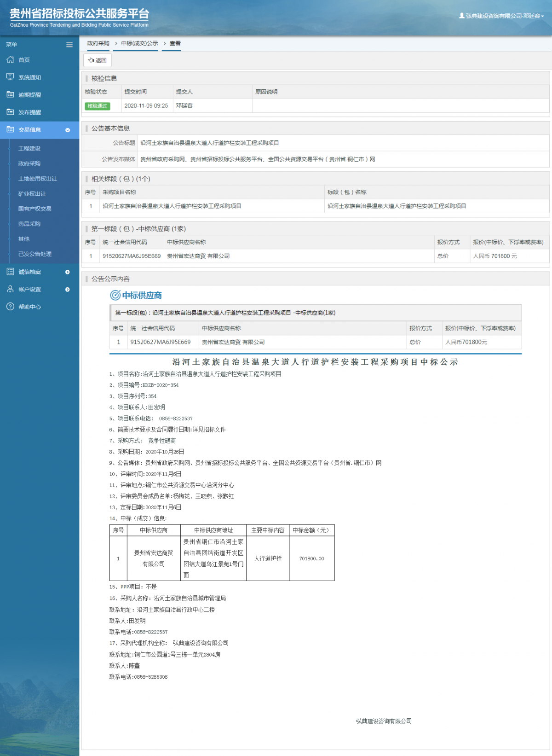The height and width of the screenshot is (756, 552).
Task: Click the list icon beside 发布提醒
Action: click(x=10, y=112)
